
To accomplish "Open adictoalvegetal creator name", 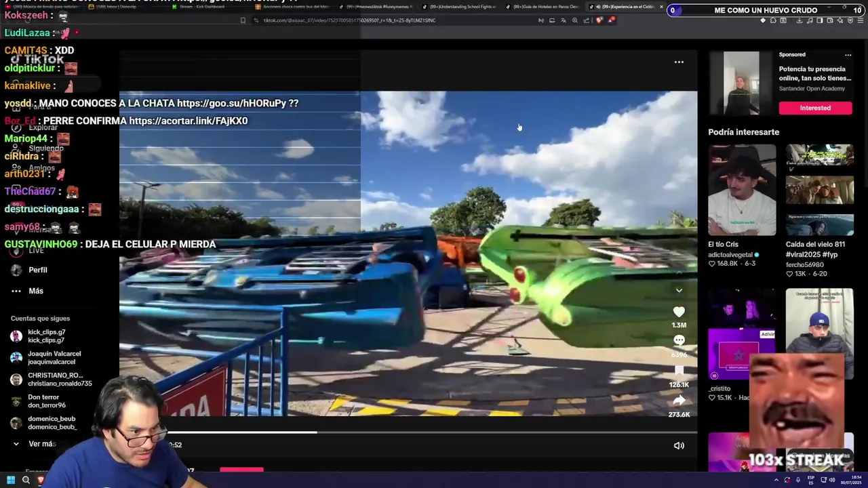I will click(x=731, y=255).
